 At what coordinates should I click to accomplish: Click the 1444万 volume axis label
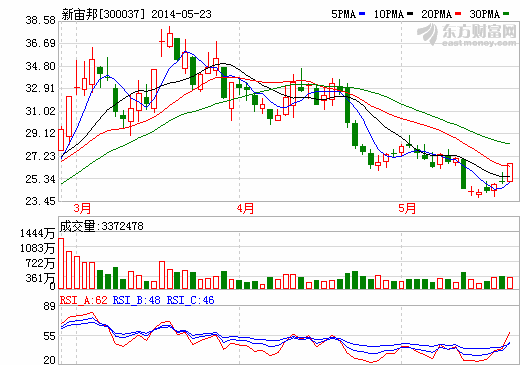pos(38,233)
